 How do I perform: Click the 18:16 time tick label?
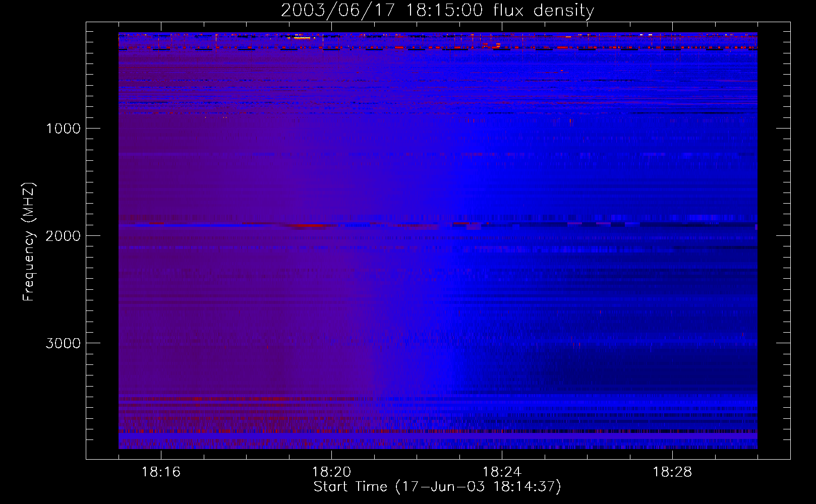click(x=161, y=472)
